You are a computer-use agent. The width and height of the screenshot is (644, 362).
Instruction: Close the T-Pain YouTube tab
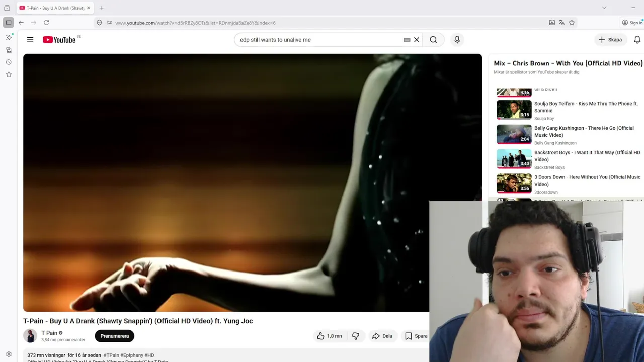point(89,8)
